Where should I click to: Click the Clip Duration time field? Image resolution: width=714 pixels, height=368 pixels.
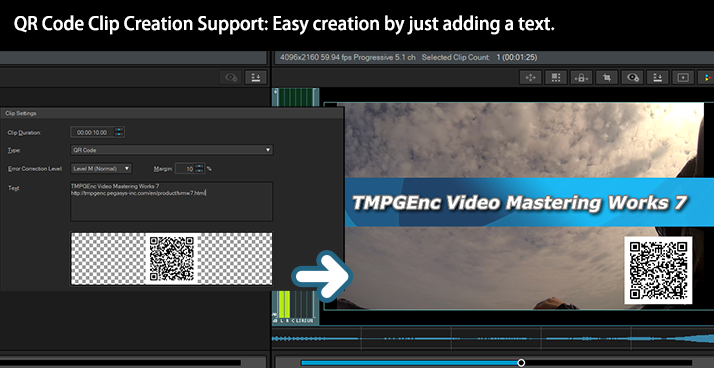[92, 132]
